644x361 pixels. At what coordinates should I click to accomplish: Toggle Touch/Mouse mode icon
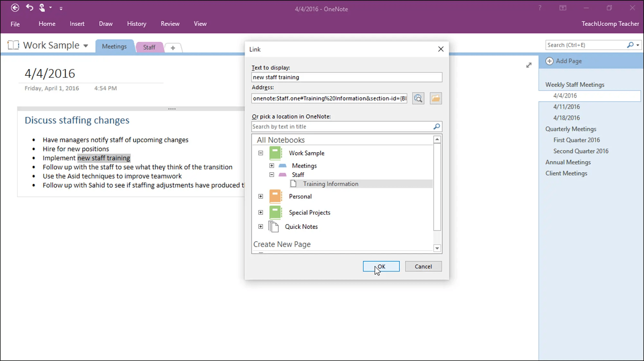click(42, 8)
